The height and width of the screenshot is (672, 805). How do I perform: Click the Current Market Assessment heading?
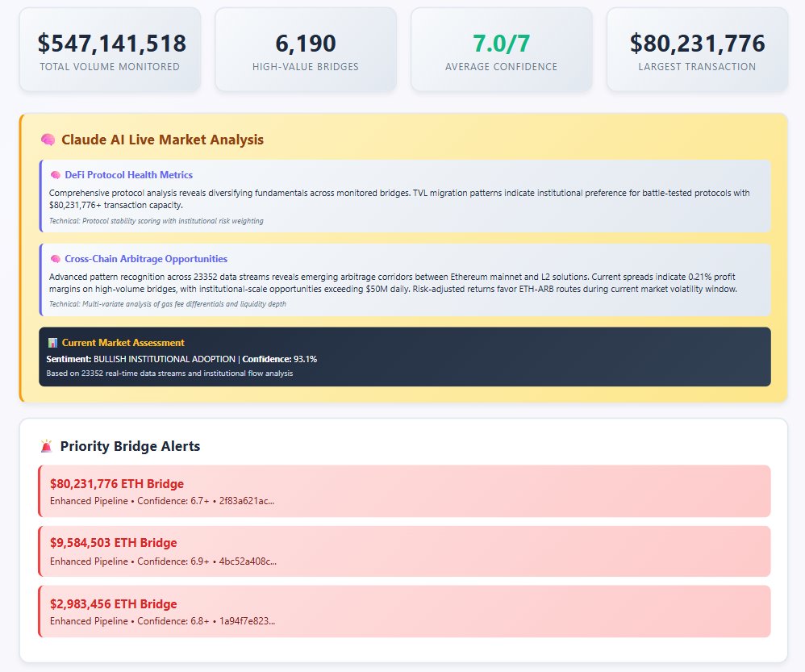tap(123, 342)
